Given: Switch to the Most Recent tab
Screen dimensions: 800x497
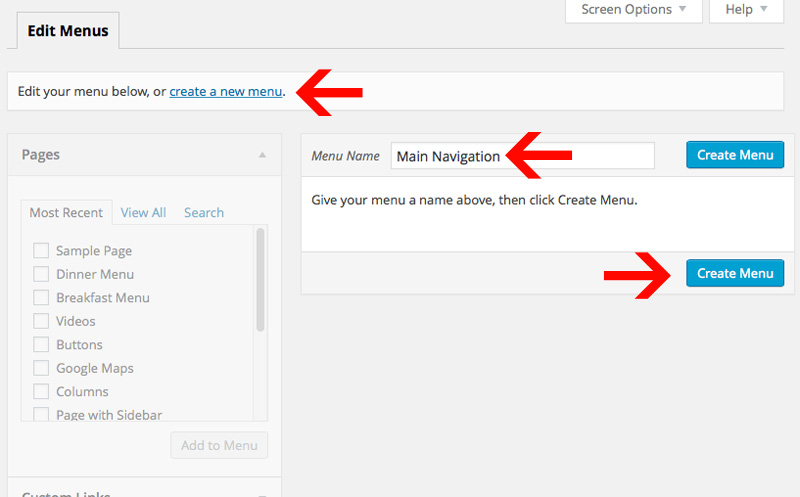Looking at the screenshot, I should 66,212.
